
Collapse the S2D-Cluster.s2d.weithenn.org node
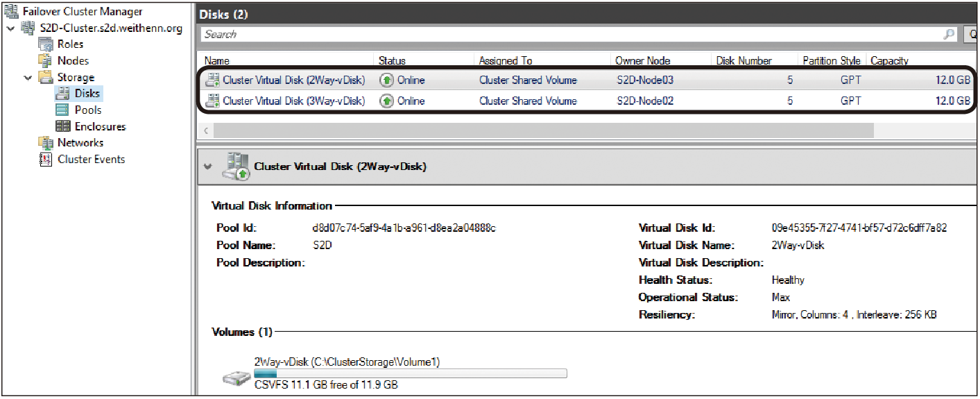coord(10,28)
